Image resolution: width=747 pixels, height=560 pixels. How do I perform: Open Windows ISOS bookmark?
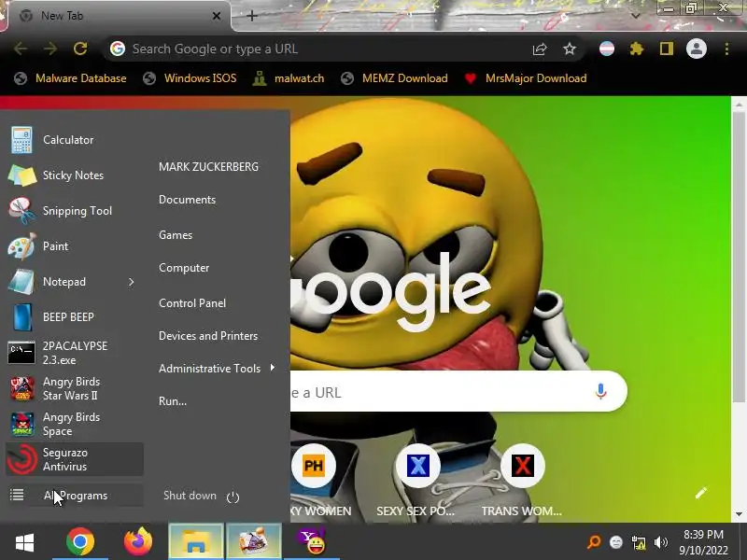click(190, 78)
